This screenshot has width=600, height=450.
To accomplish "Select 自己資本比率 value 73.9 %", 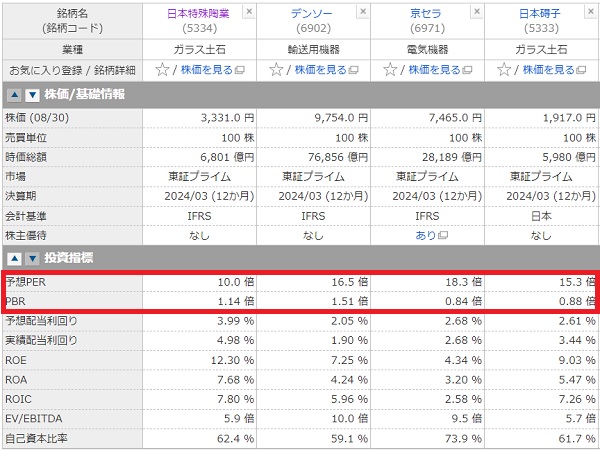I will tap(462, 439).
